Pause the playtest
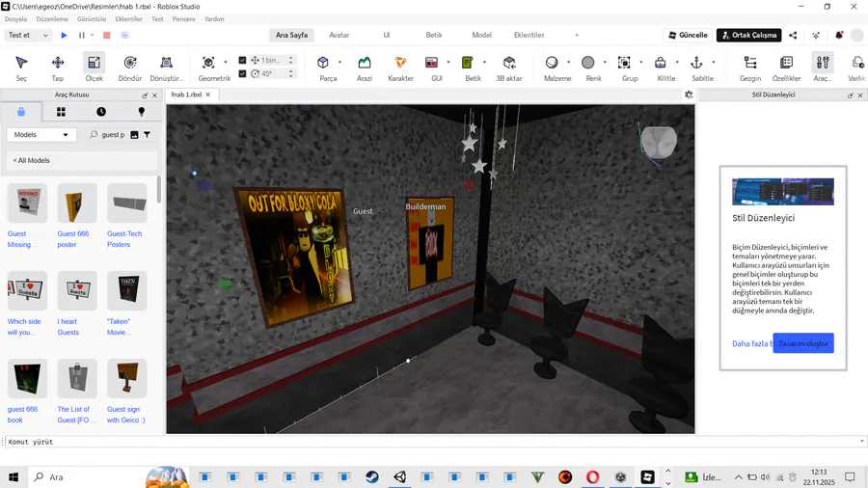Viewport: 868px width, 488px height. click(x=82, y=35)
